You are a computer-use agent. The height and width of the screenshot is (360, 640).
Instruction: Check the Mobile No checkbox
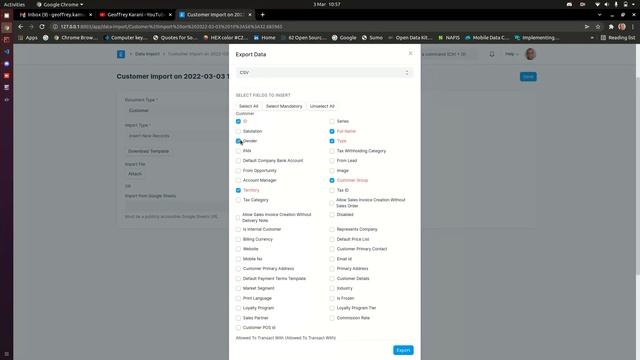point(238,259)
